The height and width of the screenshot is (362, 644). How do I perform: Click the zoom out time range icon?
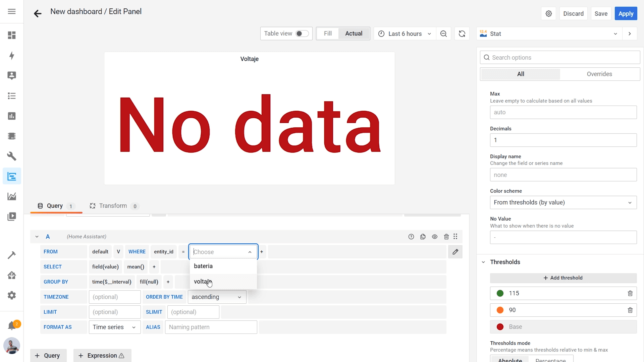point(443,34)
